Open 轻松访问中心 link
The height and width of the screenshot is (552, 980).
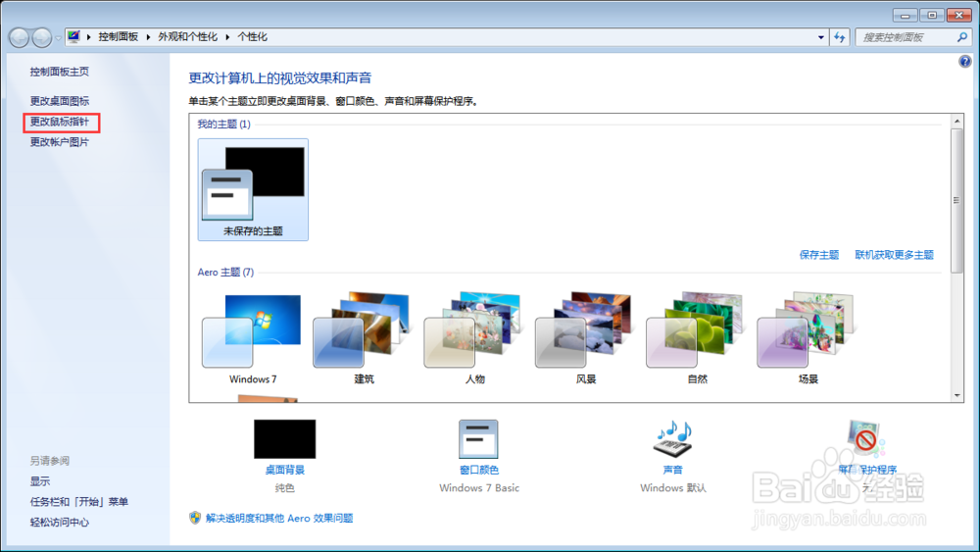click(x=60, y=522)
